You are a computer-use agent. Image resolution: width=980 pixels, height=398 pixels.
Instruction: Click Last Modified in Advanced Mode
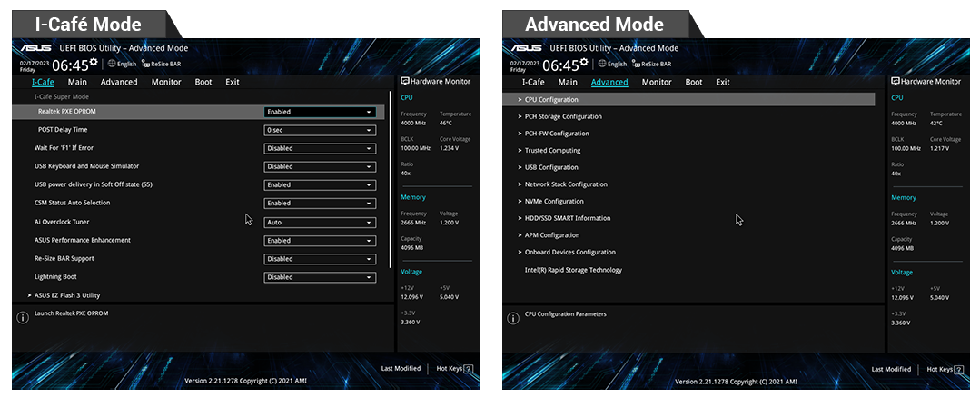[x=891, y=369]
